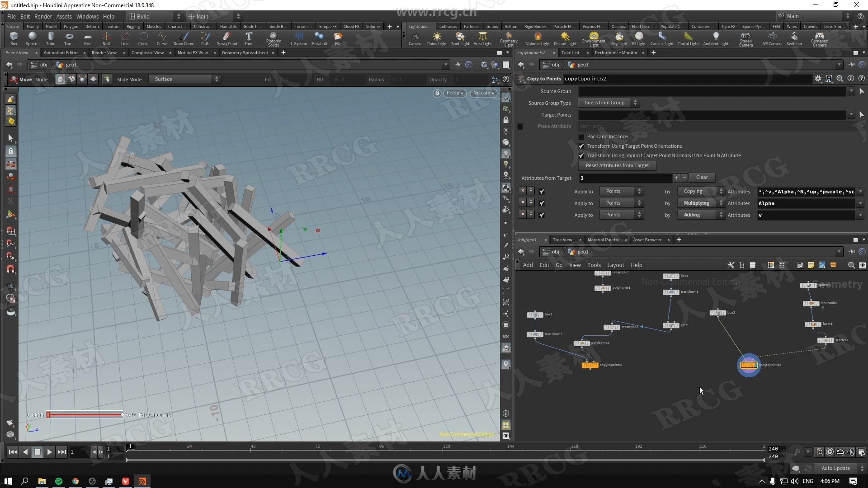Select the Path tool icon
The height and width of the screenshot is (488, 868).
pyautogui.click(x=204, y=39)
